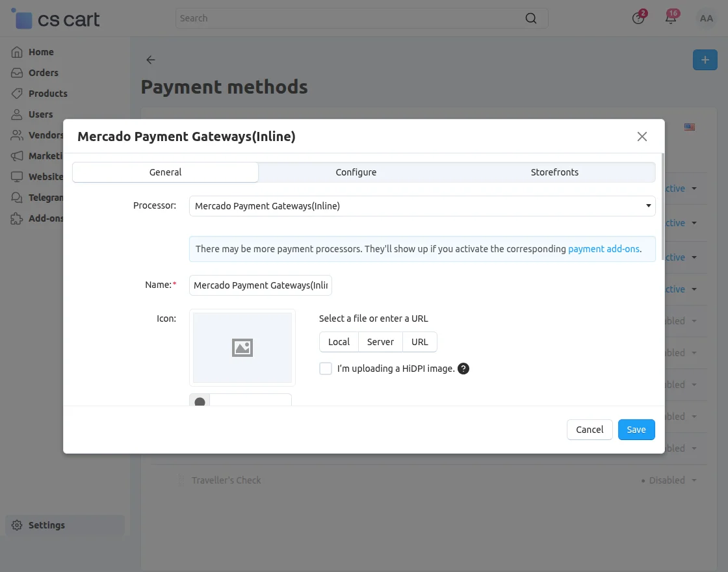The height and width of the screenshot is (572, 728).
Task: Open the AA user avatar menu
Action: 706,19
